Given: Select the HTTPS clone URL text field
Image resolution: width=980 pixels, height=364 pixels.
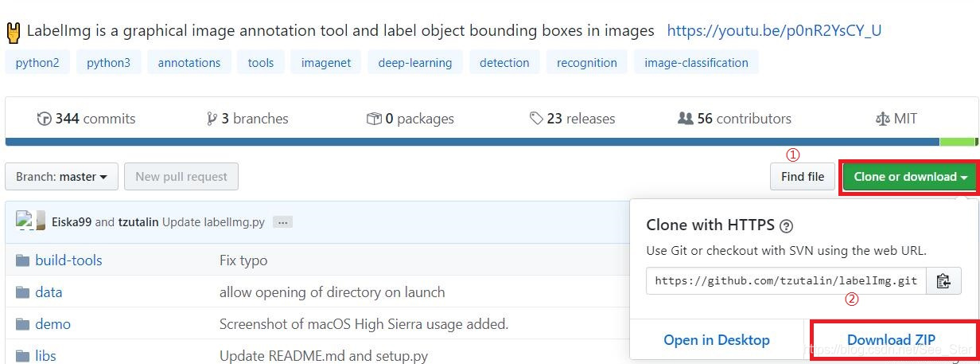Looking at the screenshot, I should click(x=786, y=281).
